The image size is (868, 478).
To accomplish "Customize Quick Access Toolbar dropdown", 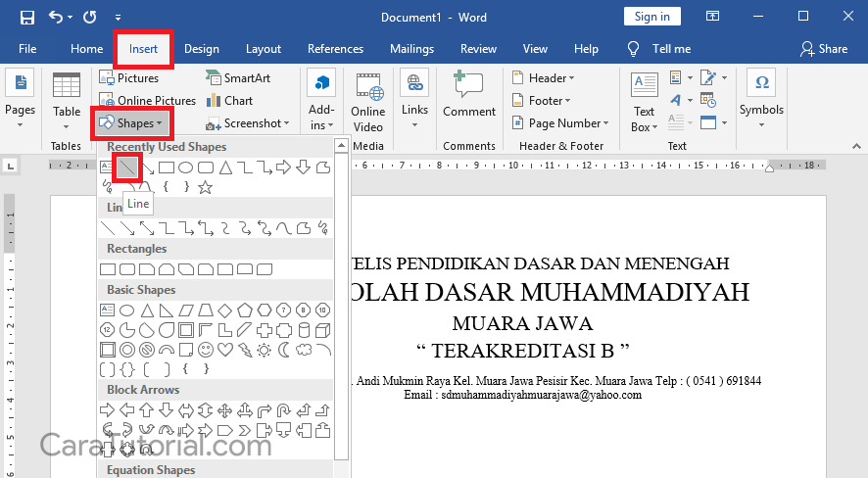I will click(x=118, y=18).
